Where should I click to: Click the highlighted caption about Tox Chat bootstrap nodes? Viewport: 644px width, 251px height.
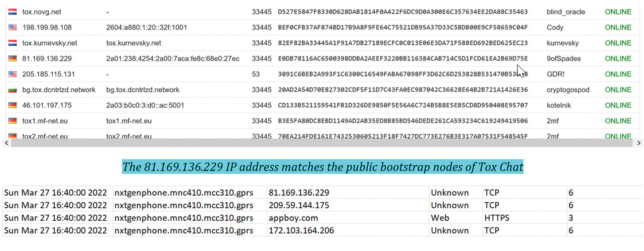coord(323,167)
